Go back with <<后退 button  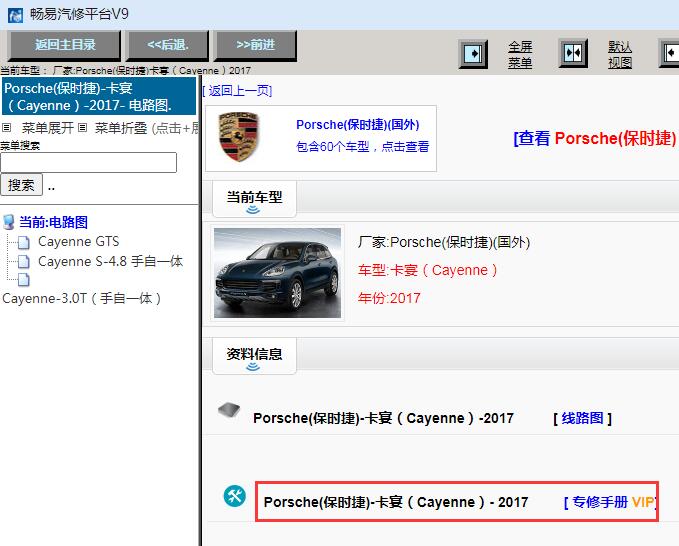coord(168,45)
